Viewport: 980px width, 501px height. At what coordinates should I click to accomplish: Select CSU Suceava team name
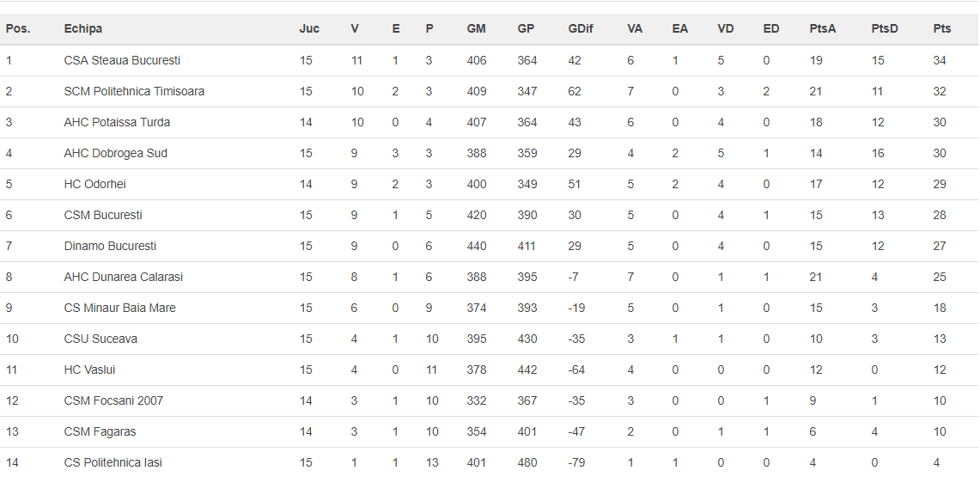tap(100, 339)
